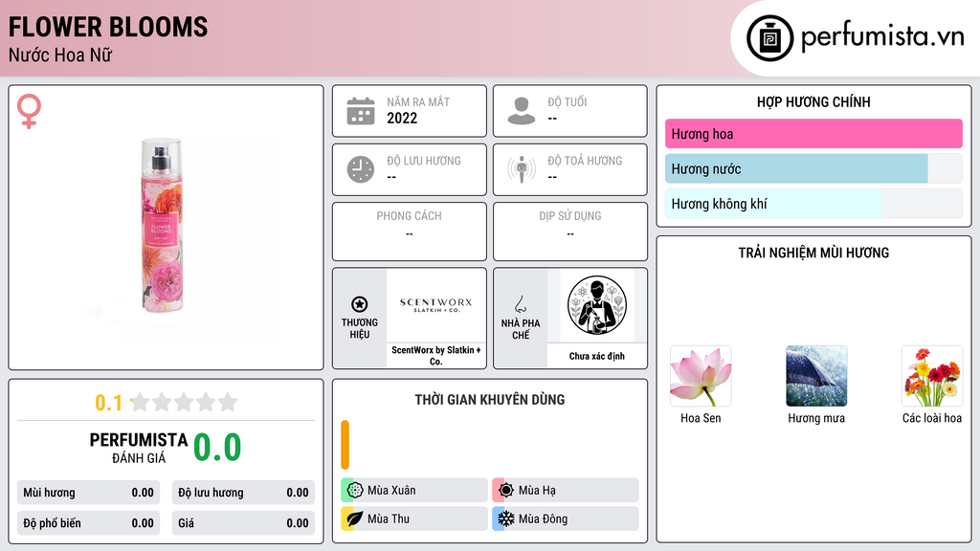Click the Độ phổ biến 0.00 score field

[x=88, y=523]
